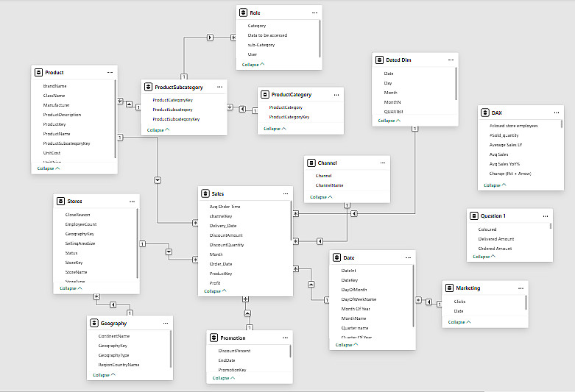575x392 pixels.
Task: Collapse the ProductCategory table
Action: (x=275, y=129)
